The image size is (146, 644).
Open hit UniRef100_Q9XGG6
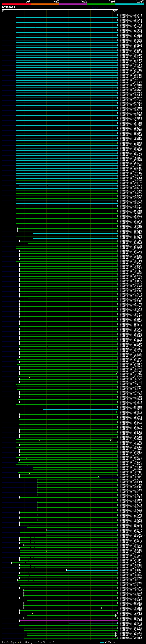pyautogui.click(x=131, y=20)
